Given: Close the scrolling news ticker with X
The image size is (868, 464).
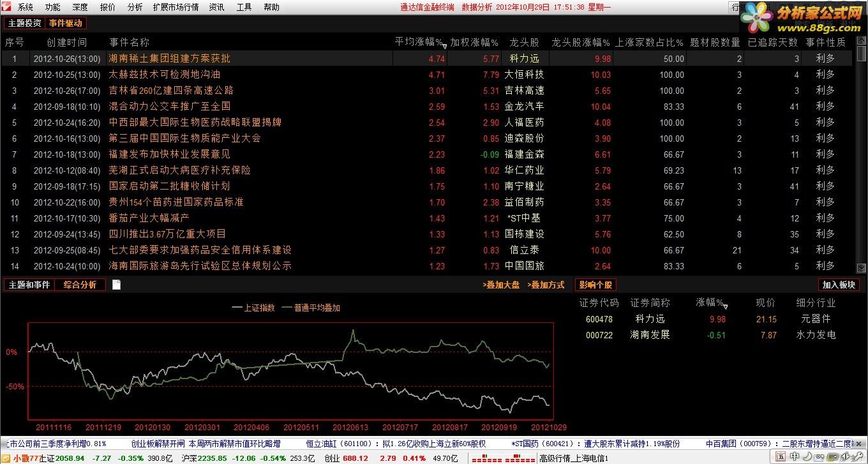Looking at the screenshot, I should [x=858, y=444].
